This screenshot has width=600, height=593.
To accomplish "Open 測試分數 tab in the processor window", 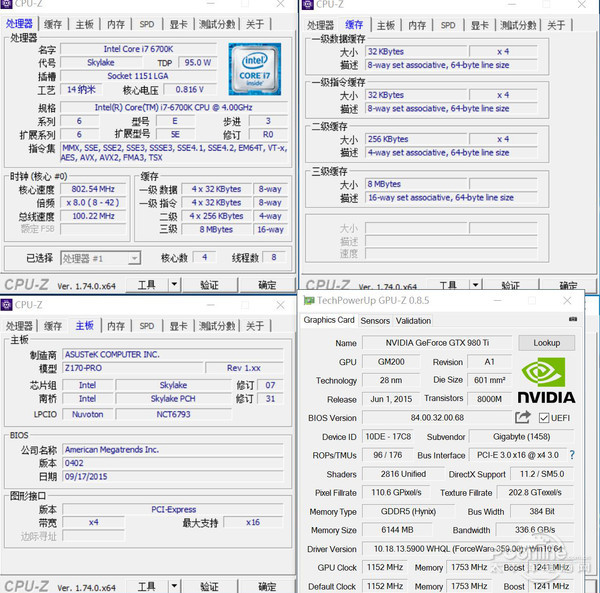I will tap(217, 24).
